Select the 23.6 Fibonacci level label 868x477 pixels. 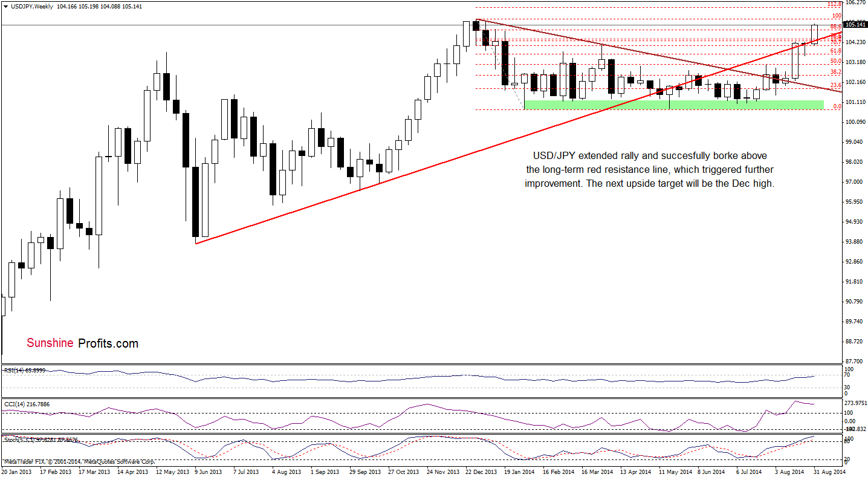pos(836,85)
